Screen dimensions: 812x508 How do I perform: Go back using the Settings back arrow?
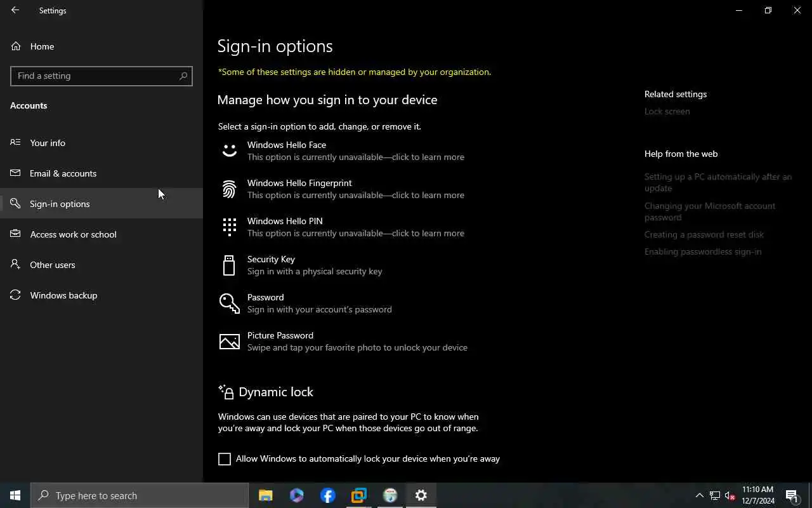click(15, 10)
